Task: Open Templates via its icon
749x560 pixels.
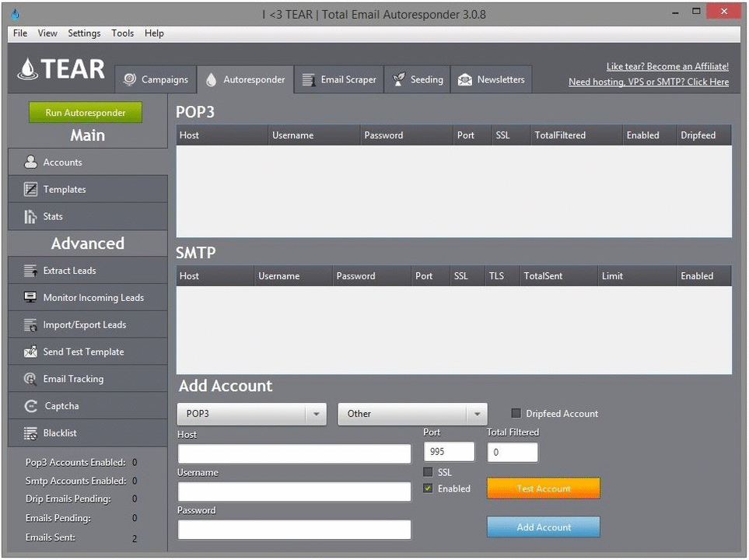Action: tap(30, 189)
